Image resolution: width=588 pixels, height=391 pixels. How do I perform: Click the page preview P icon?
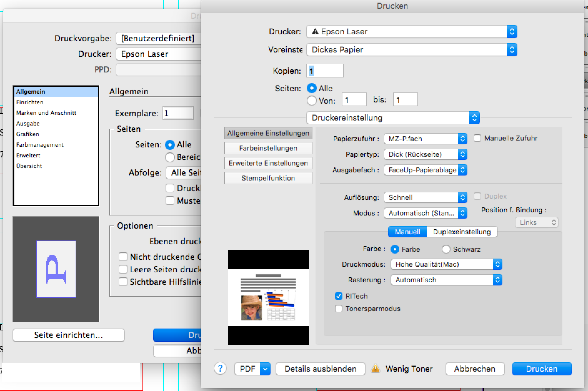coord(56,269)
